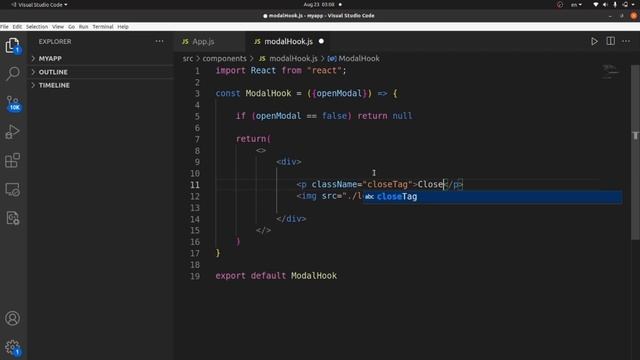Image resolution: width=640 pixels, height=360 pixels.
Task: Open Remote Explorer icon in activity bar
Action: click(12, 189)
